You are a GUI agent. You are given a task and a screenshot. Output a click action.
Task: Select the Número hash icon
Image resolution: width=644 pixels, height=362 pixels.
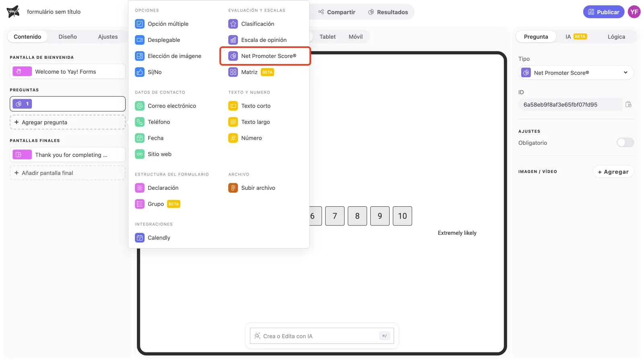(233, 138)
